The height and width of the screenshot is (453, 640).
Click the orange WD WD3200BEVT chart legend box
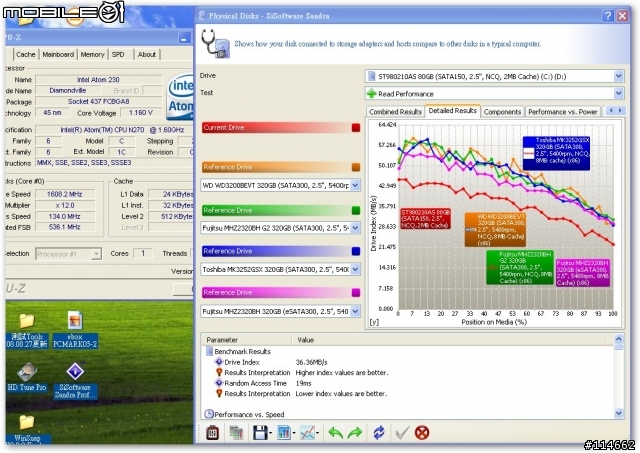pos(495,229)
